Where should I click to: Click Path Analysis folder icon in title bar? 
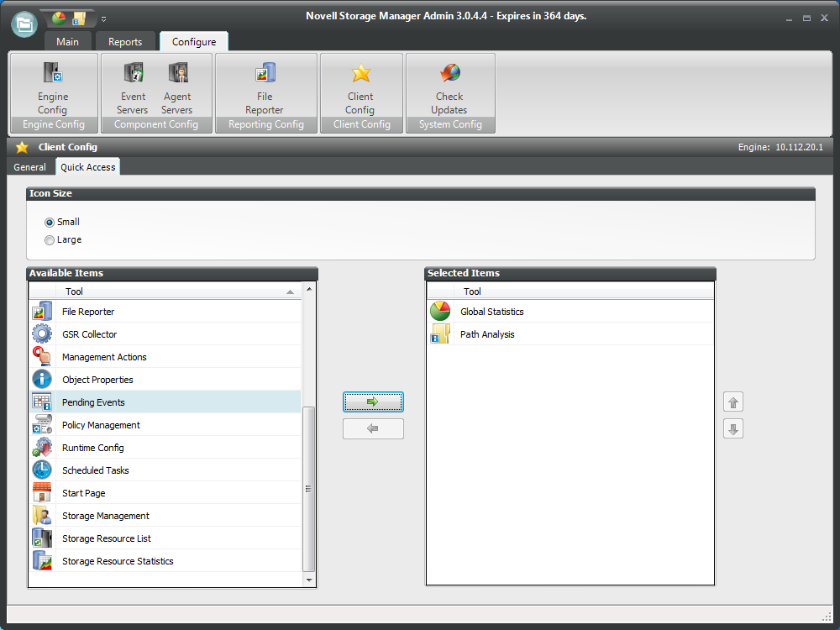79,18
